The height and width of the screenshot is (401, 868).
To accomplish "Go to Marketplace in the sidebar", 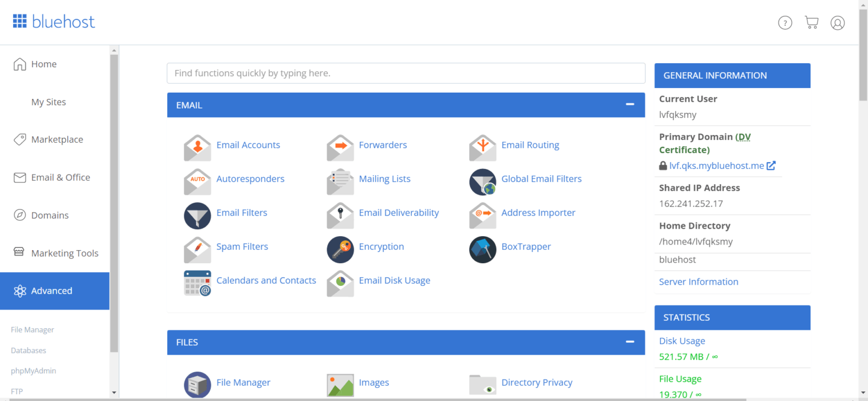I will pos(57,139).
